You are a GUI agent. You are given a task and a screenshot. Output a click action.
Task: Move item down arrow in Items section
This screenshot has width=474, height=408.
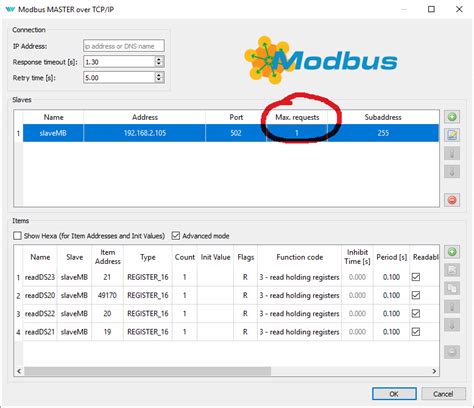pyautogui.click(x=452, y=325)
